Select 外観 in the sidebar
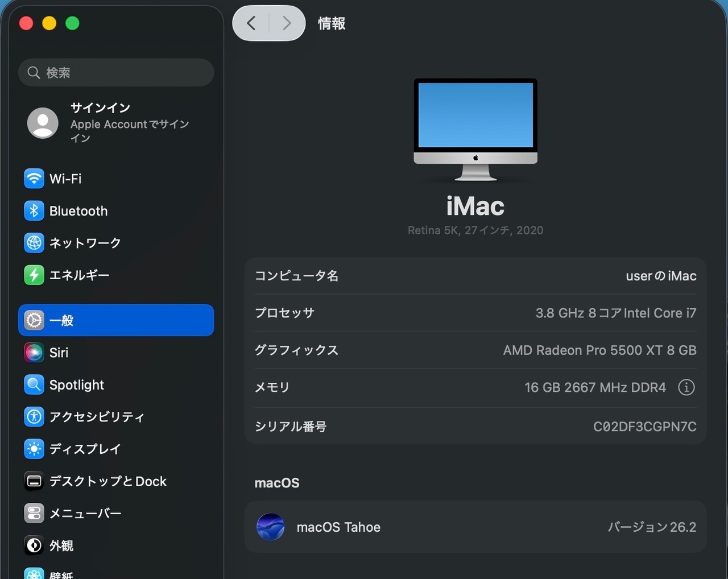The image size is (728, 579). point(116,545)
